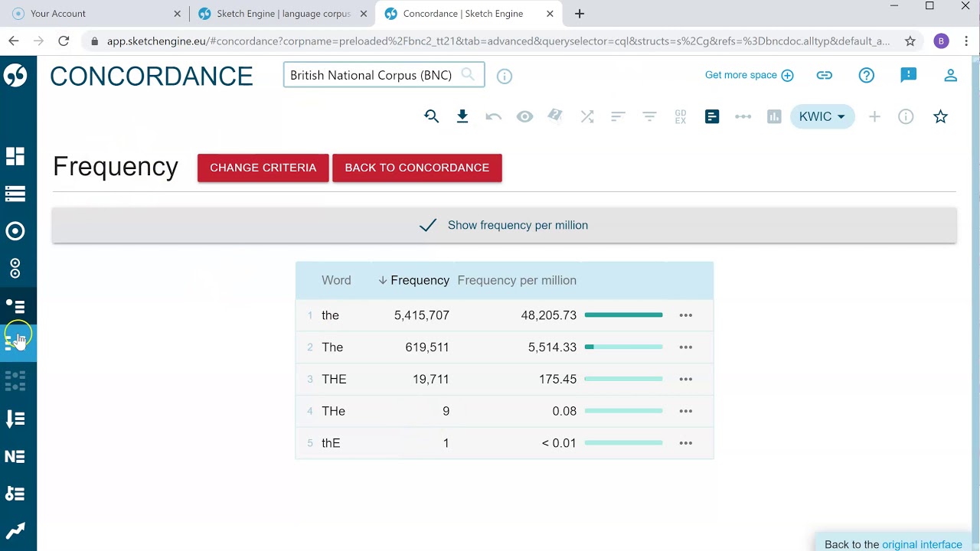
Task: Switch to the Sketch Engine language corpus tab
Action: pyautogui.click(x=282, y=14)
